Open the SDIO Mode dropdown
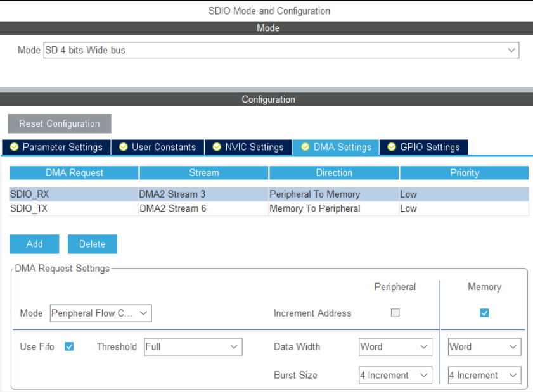 pos(281,50)
